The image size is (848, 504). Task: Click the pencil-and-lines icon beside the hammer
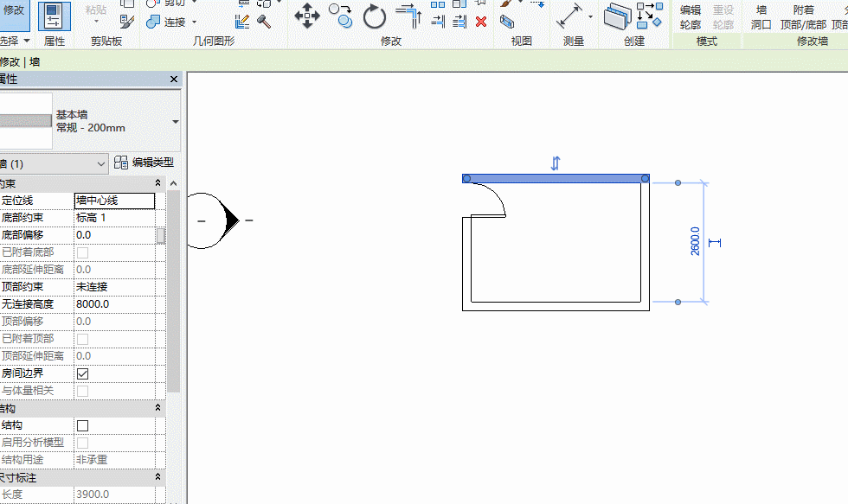click(242, 22)
